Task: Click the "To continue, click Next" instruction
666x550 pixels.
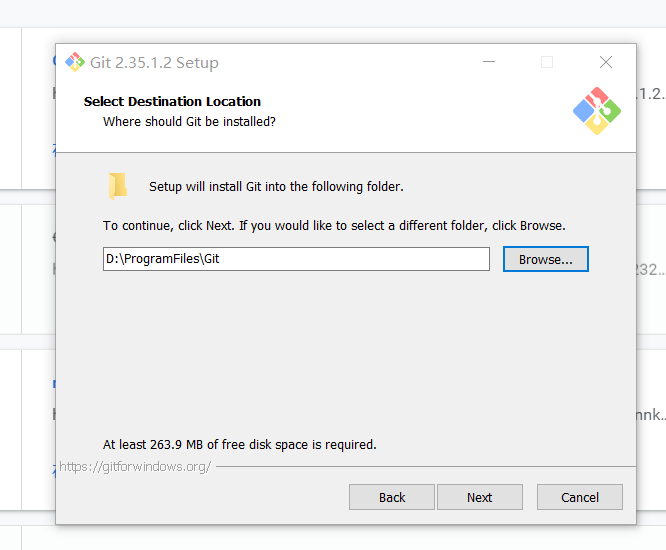Action: [334, 226]
